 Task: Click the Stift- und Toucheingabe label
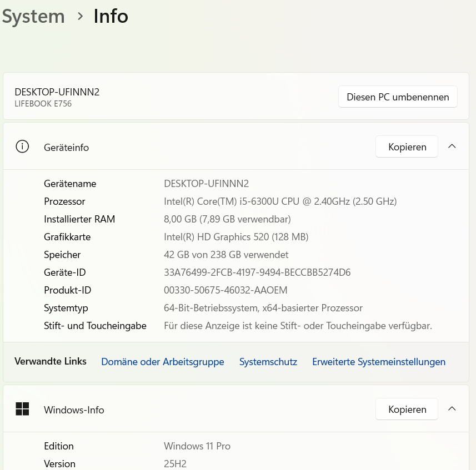[95, 326]
